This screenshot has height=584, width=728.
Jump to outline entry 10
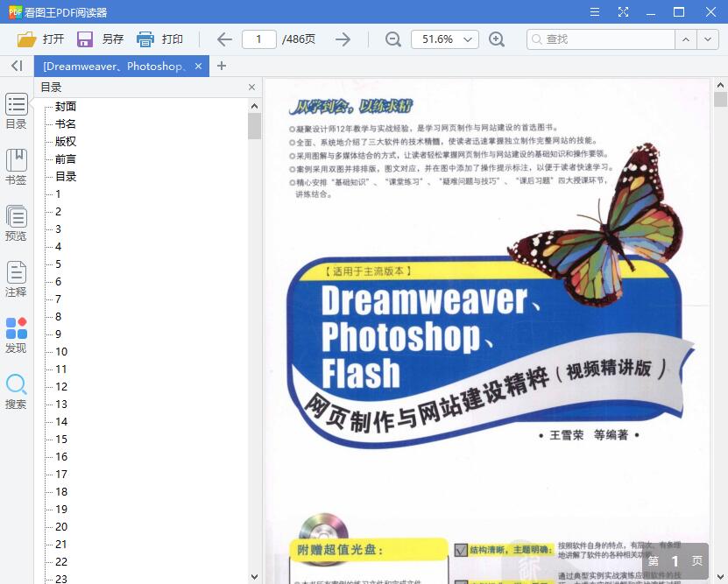pyautogui.click(x=61, y=352)
